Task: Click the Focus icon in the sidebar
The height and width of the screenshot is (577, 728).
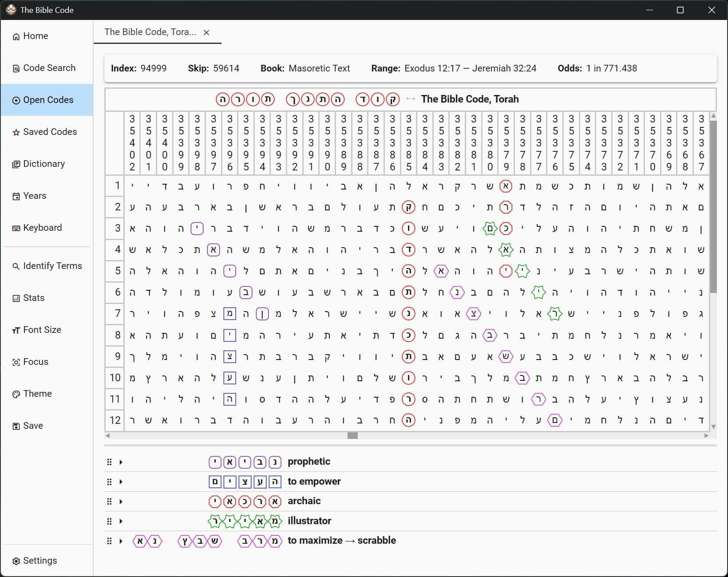Action: (x=16, y=362)
